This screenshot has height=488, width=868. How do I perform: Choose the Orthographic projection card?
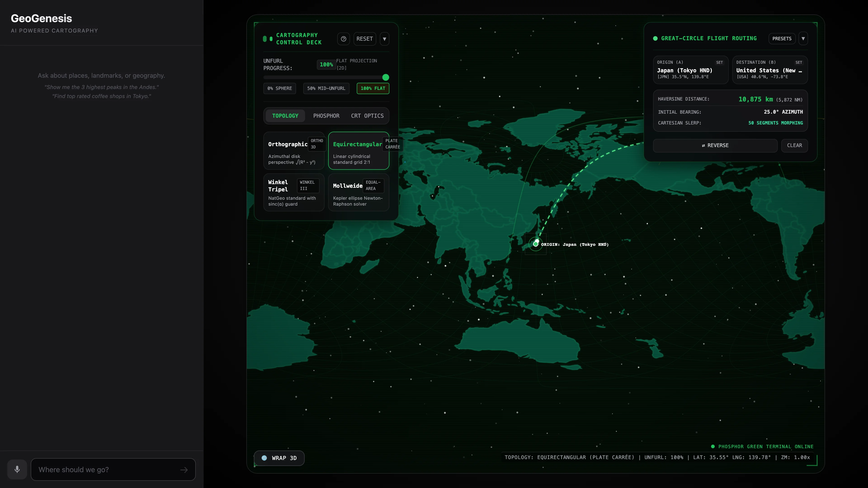(294, 150)
